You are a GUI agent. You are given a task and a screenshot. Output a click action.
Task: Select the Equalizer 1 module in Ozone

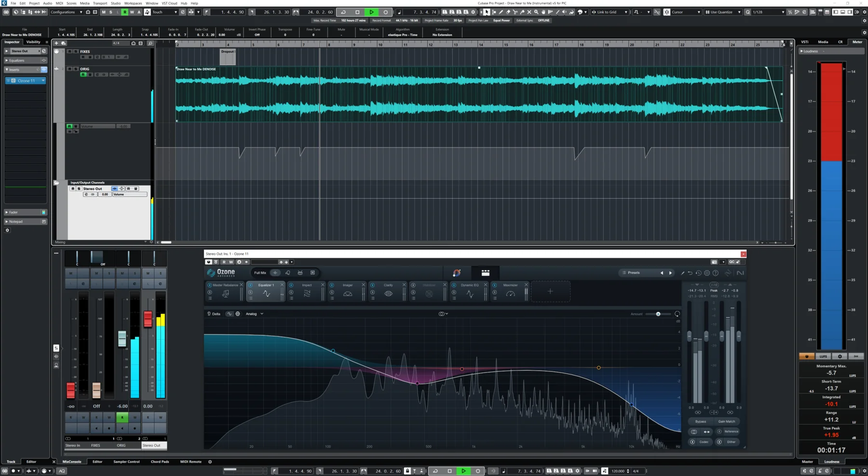click(266, 291)
